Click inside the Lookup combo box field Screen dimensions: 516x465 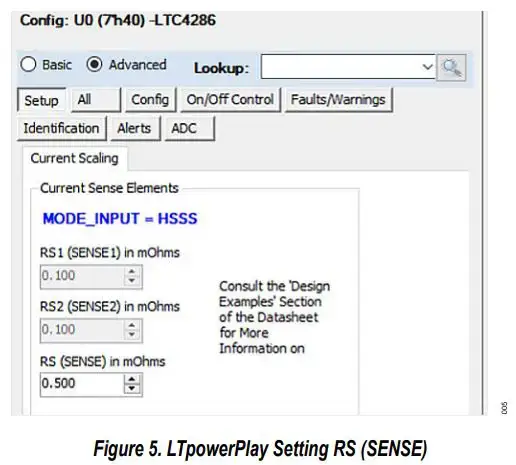coord(348,67)
